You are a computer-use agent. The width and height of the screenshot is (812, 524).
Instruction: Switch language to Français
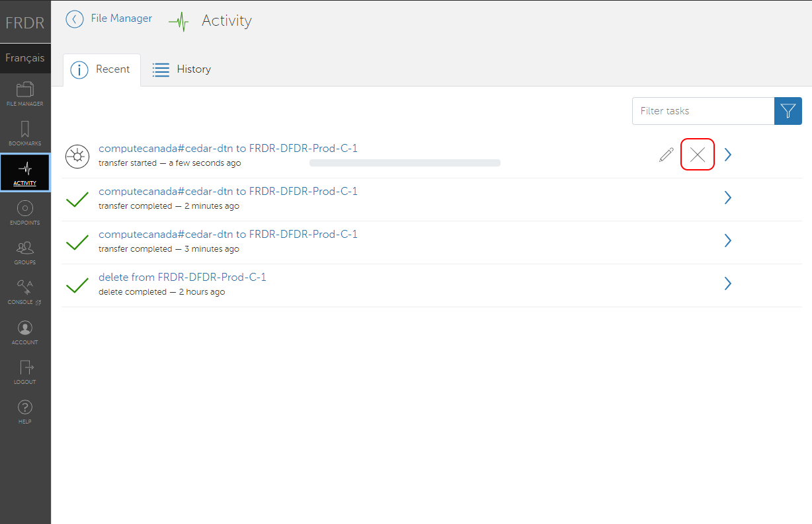point(25,58)
